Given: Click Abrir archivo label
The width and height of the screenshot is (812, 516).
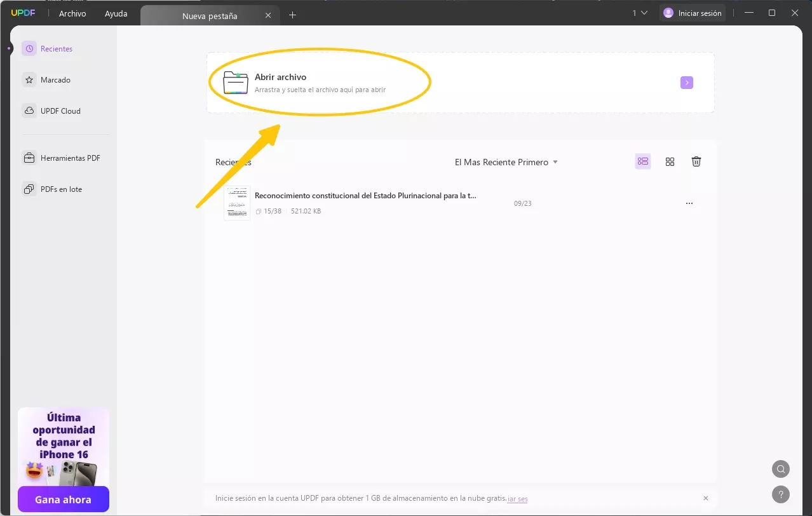Looking at the screenshot, I should pos(280,77).
